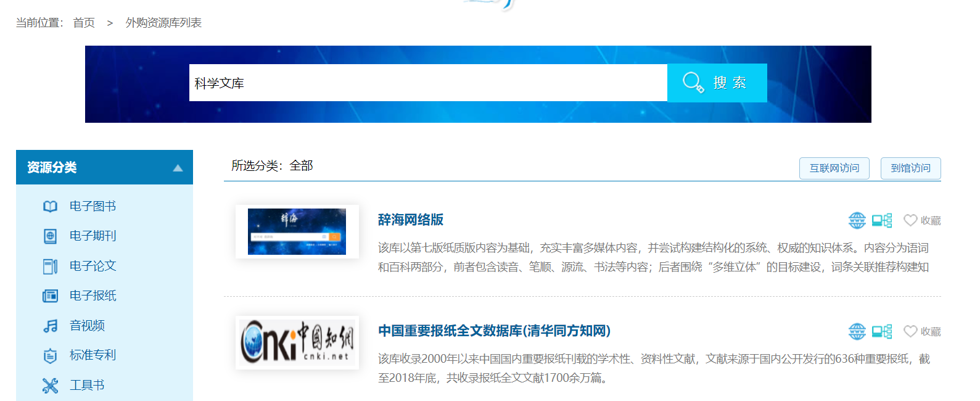Open the 辞海网络版 title link
980x401 pixels.
(410, 220)
